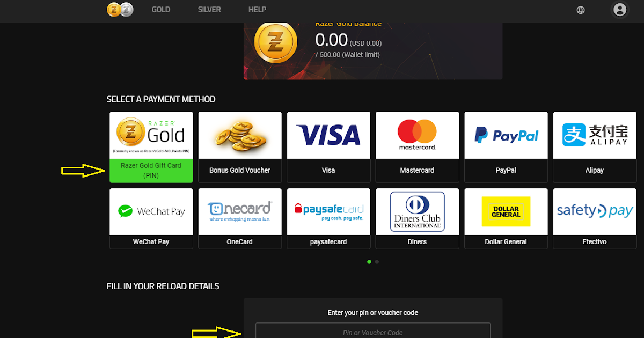Screen dimensions: 644x338
Task: Open the SILVER menu item
Action: (209, 10)
